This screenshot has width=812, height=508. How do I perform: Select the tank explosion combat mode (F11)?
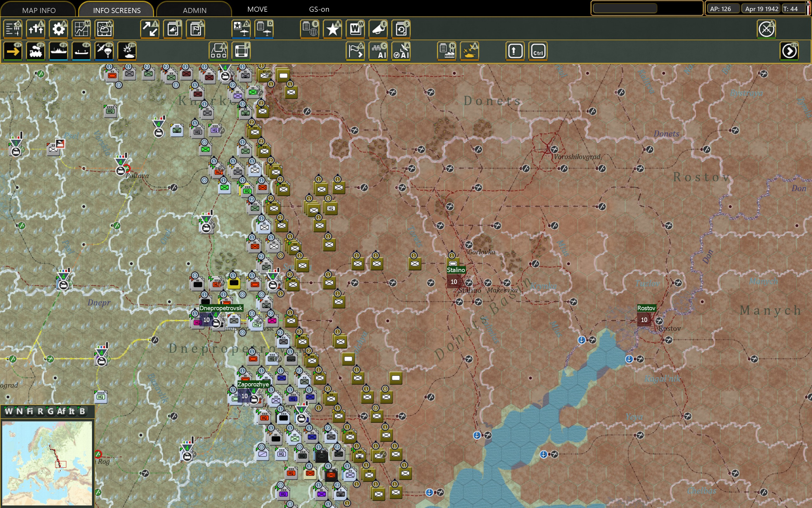tap(127, 51)
